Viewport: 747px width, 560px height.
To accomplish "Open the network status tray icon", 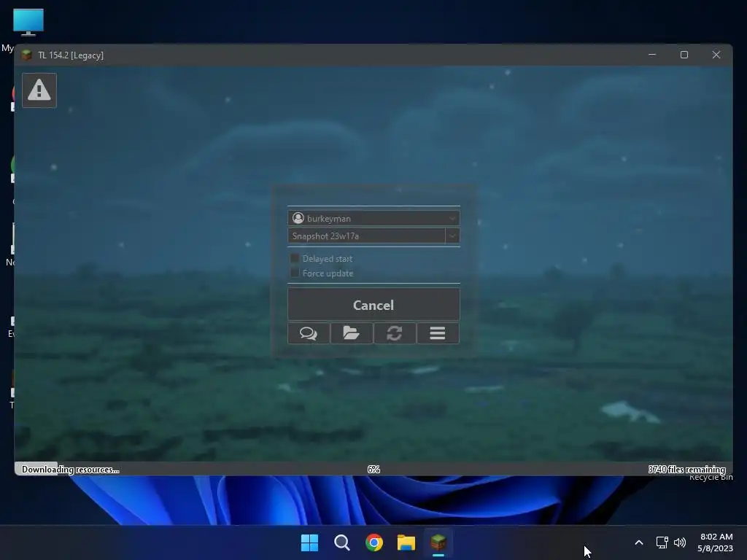I will click(x=662, y=542).
